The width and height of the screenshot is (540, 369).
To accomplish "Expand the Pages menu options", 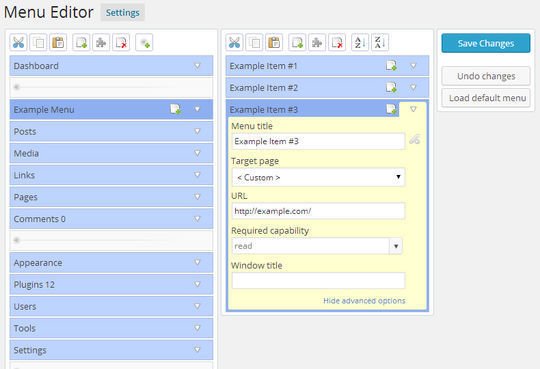I will [x=197, y=197].
